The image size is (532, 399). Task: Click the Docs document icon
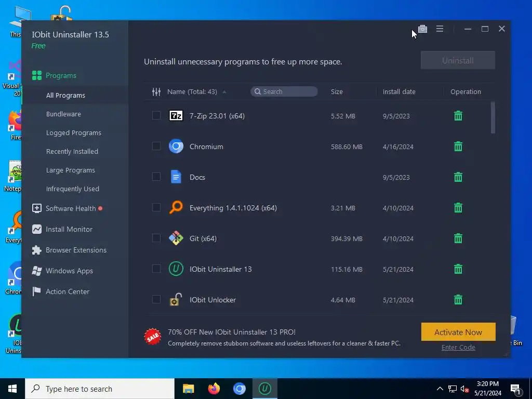[x=176, y=177]
